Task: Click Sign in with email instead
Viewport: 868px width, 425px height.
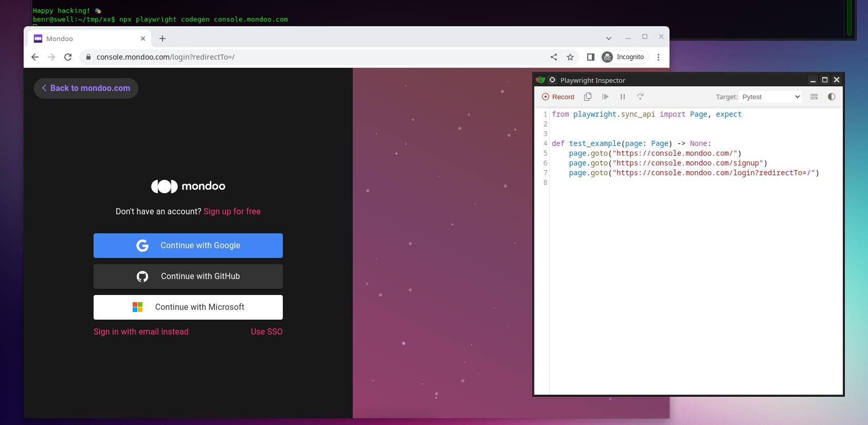Action: [x=141, y=332]
